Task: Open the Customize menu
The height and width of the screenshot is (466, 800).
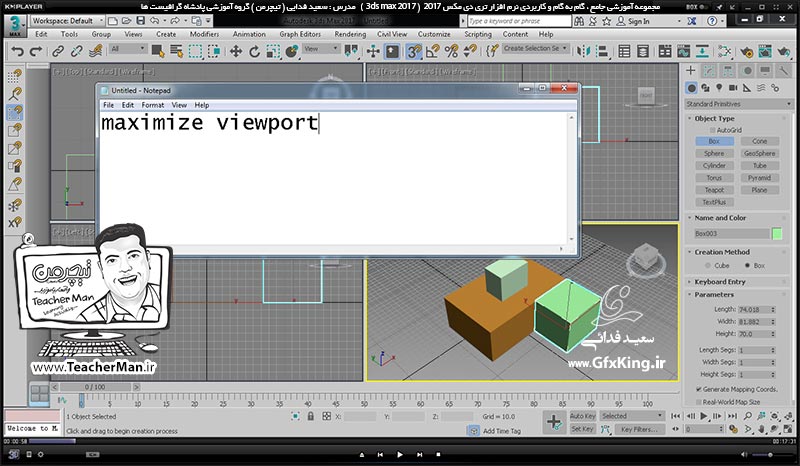Action: pos(434,34)
